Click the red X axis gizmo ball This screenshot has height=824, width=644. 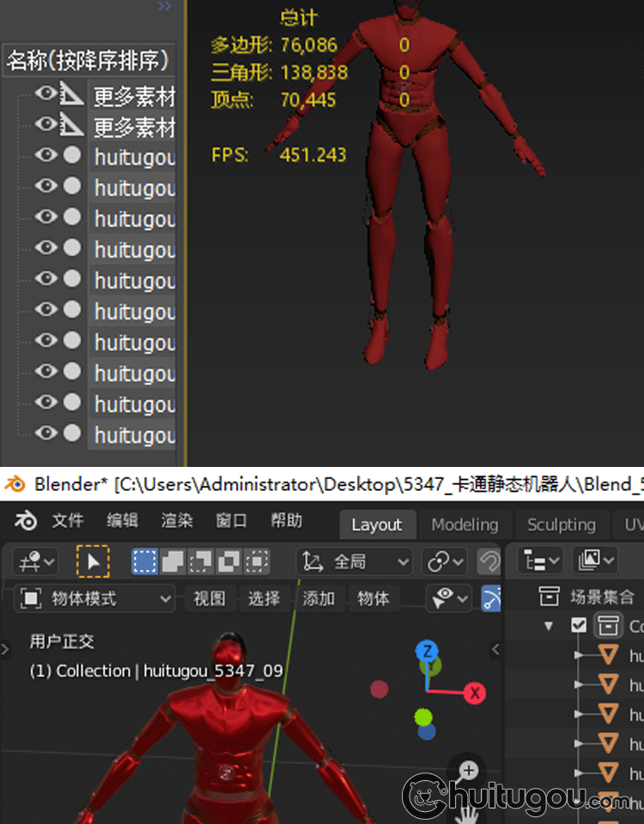pos(474,693)
